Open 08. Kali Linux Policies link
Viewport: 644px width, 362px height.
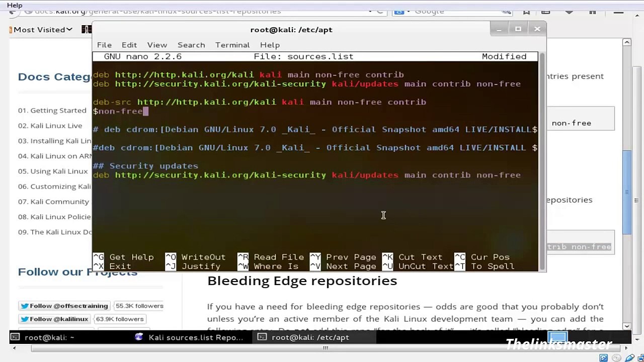click(x=54, y=217)
